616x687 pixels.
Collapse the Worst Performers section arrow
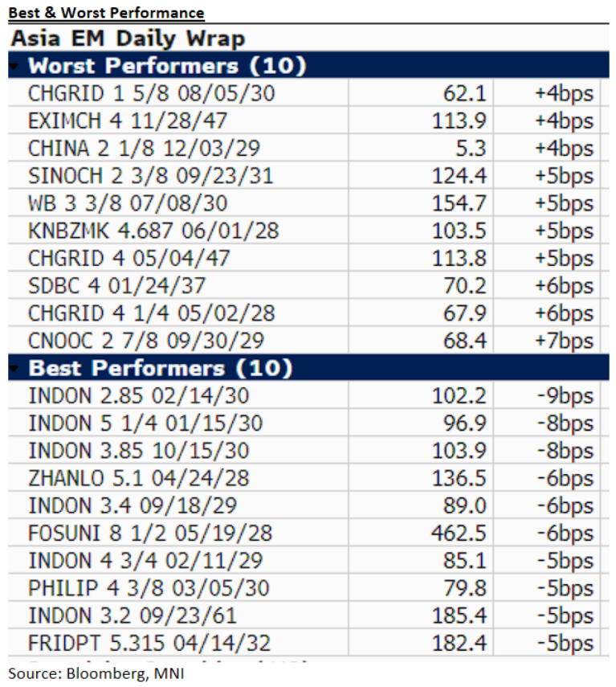pyautogui.click(x=15, y=65)
